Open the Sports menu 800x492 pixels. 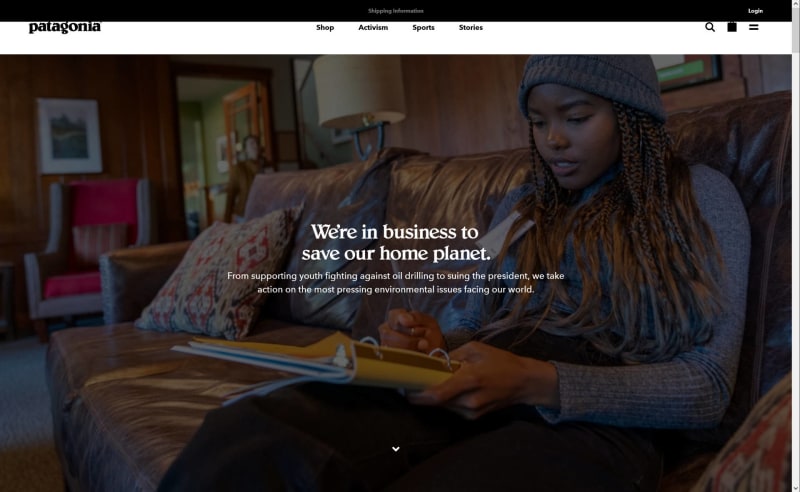pyautogui.click(x=423, y=28)
